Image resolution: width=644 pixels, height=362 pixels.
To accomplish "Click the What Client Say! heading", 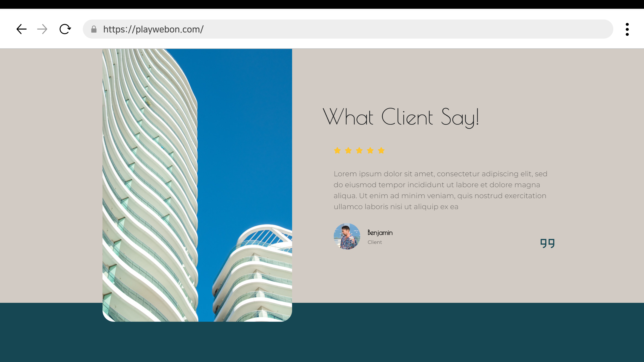I will coord(401,117).
